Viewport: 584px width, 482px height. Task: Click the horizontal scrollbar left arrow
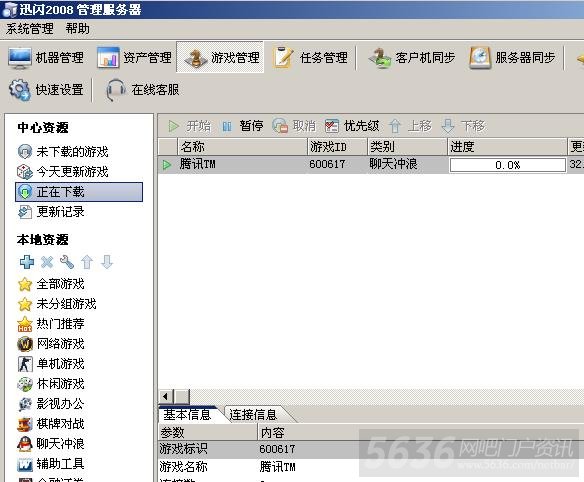pyautogui.click(x=166, y=396)
